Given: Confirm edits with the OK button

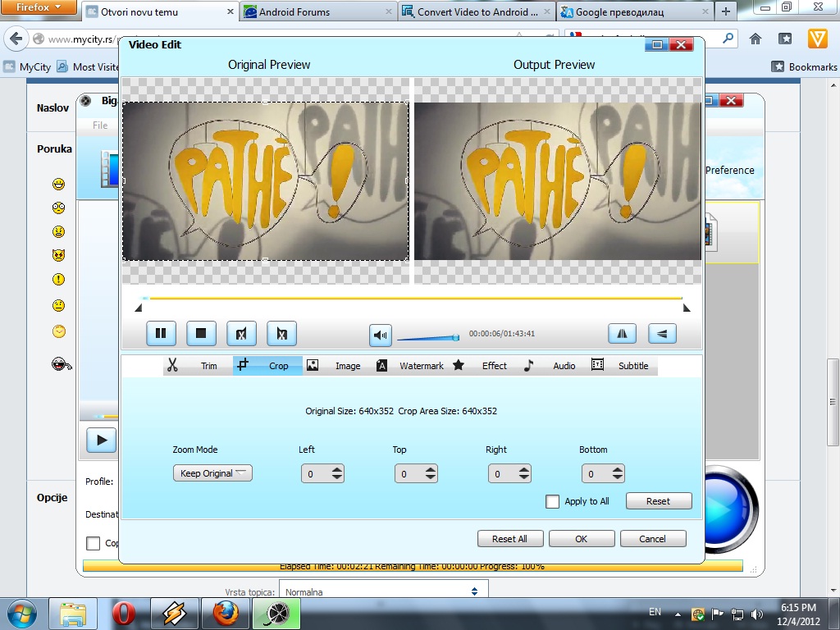Looking at the screenshot, I should 582,538.
